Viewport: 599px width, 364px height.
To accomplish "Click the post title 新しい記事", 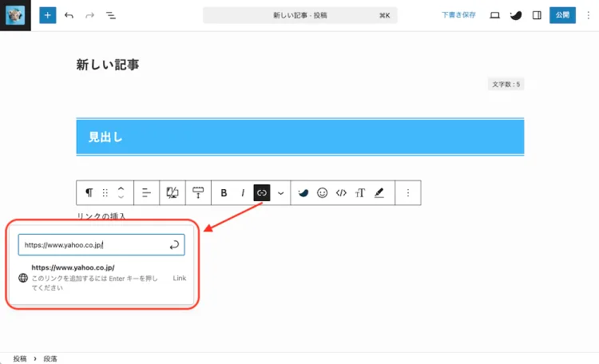I will pos(108,64).
